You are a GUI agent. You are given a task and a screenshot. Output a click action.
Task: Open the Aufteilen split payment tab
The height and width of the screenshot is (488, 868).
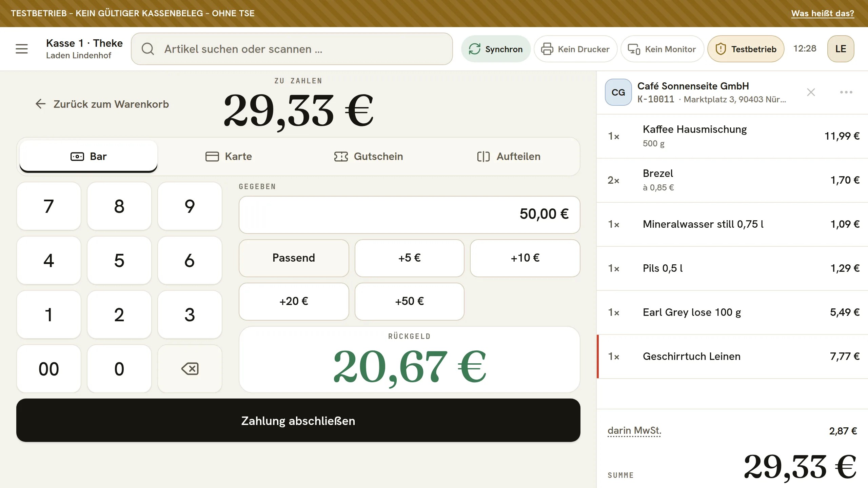(x=509, y=156)
